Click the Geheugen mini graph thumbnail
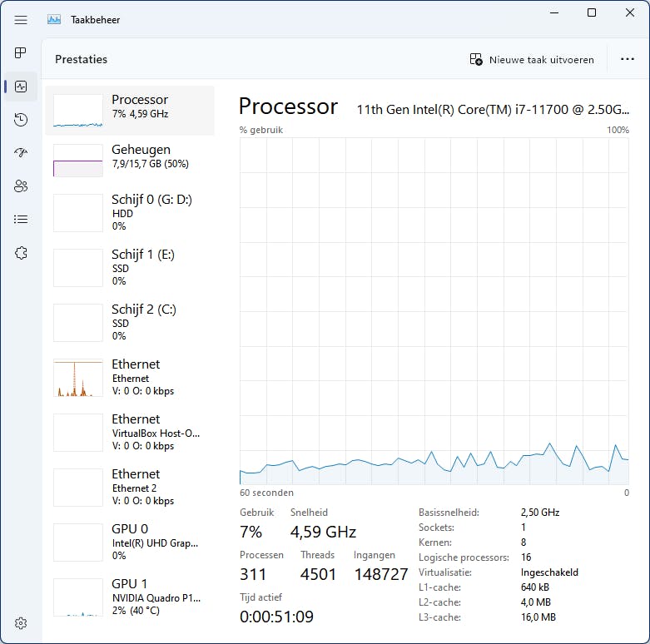This screenshot has width=650, height=644. 78,161
